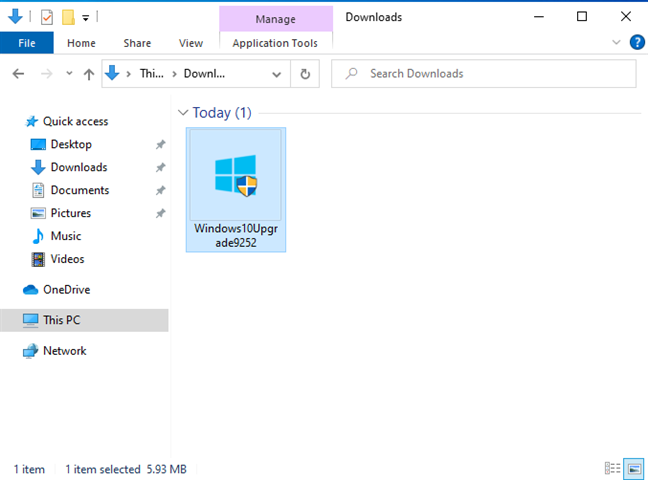Go up one folder level

coord(89,74)
